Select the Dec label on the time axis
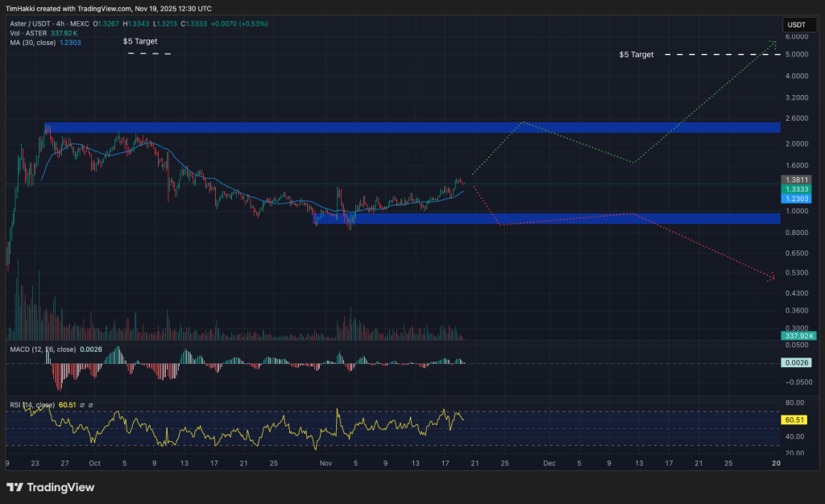The image size is (825, 504). click(x=550, y=464)
